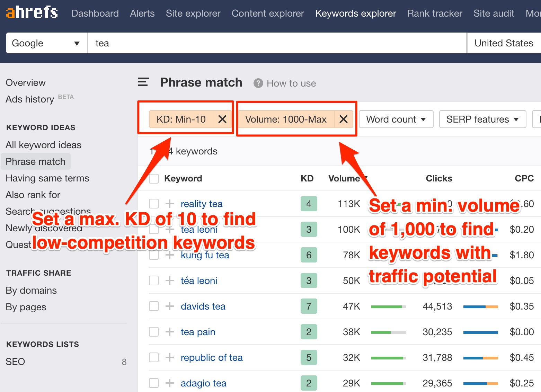Open the 'republic of tea' keyword link
Screen dimensions: 541x392
[212, 357]
